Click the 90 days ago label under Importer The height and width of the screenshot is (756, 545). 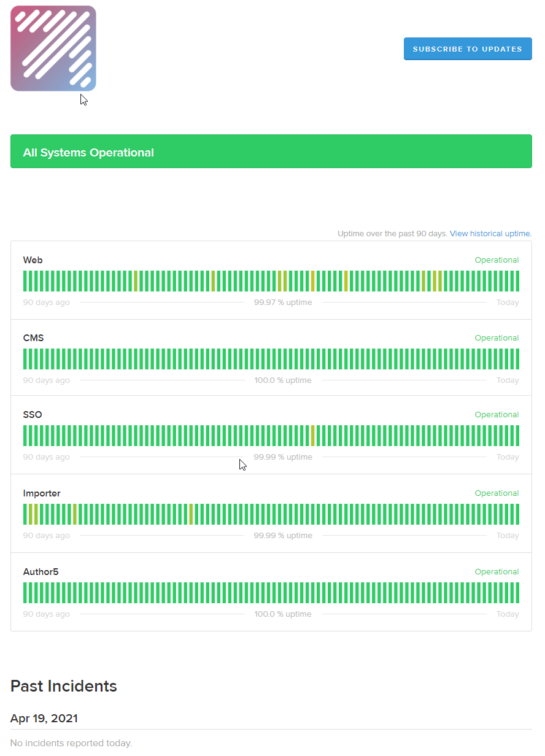tap(46, 535)
